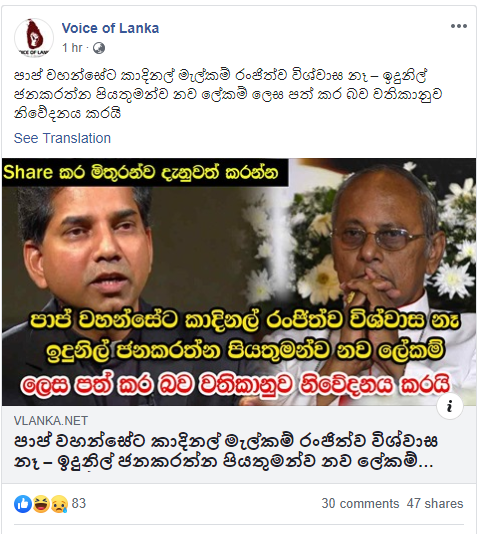This screenshot has width=484, height=534.
Task: Open the Voice of Lanka page name link
Action: click(110, 28)
